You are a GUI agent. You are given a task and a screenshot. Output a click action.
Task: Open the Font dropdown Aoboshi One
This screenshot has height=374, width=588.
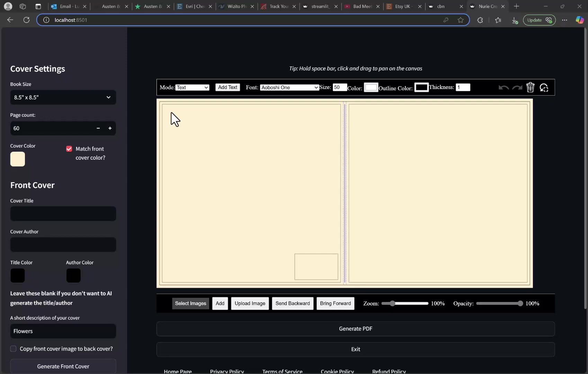pos(289,88)
